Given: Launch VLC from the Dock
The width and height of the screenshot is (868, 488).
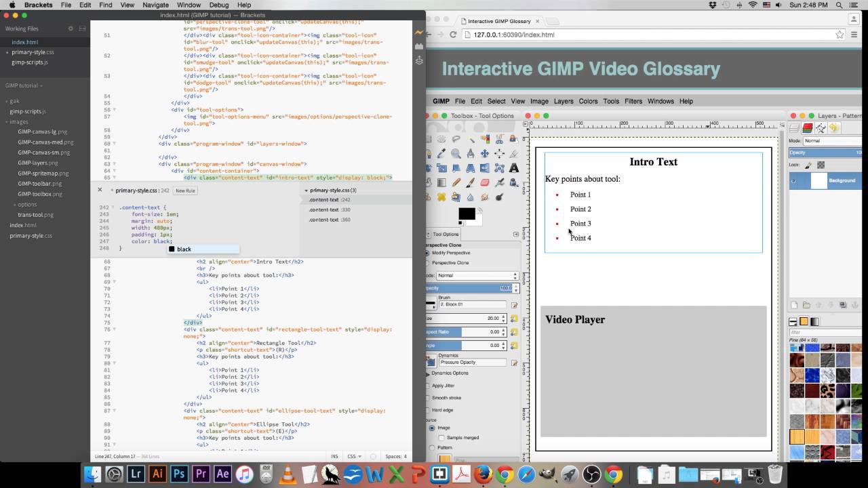Looking at the screenshot, I should (x=288, y=474).
